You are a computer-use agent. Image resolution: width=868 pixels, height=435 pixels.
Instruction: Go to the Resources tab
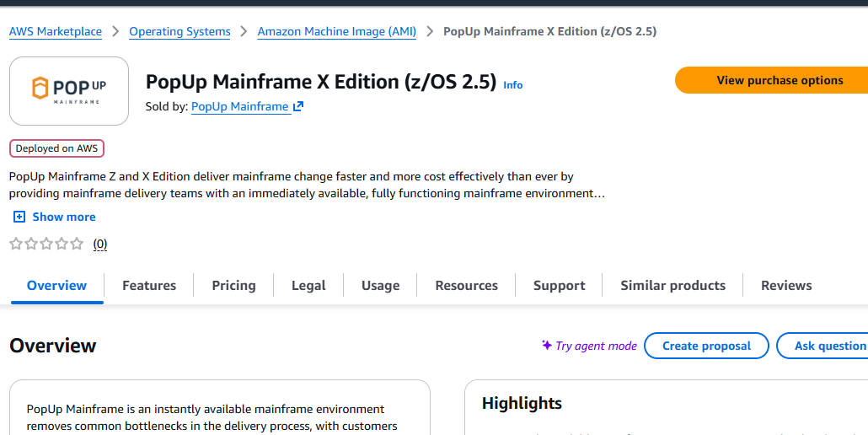click(466, 286)
